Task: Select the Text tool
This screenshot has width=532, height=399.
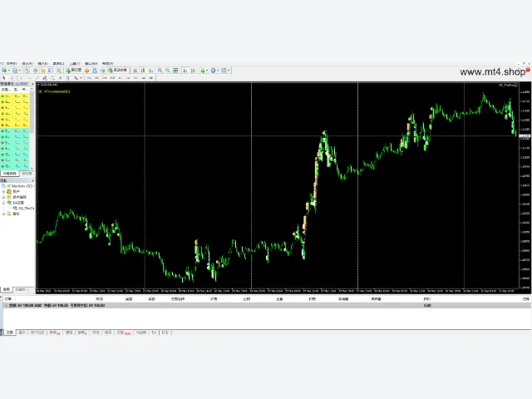Action: [61, 77]
